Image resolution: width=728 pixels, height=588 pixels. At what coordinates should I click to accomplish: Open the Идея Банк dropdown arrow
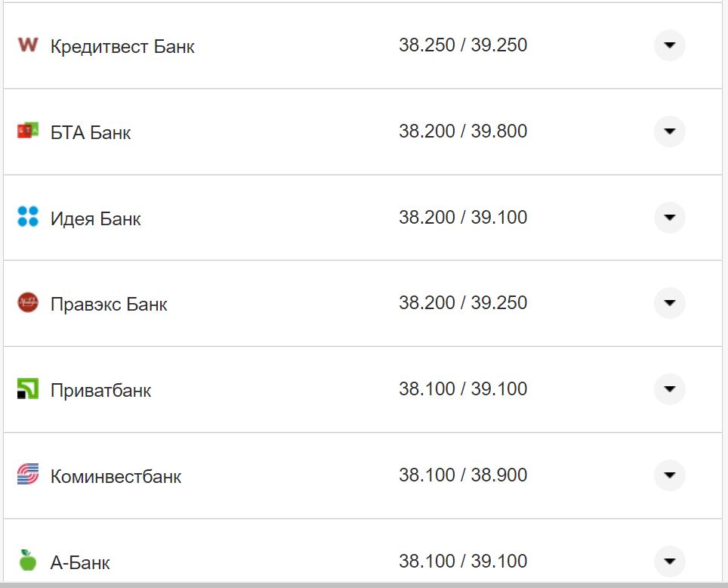[669, 218]
